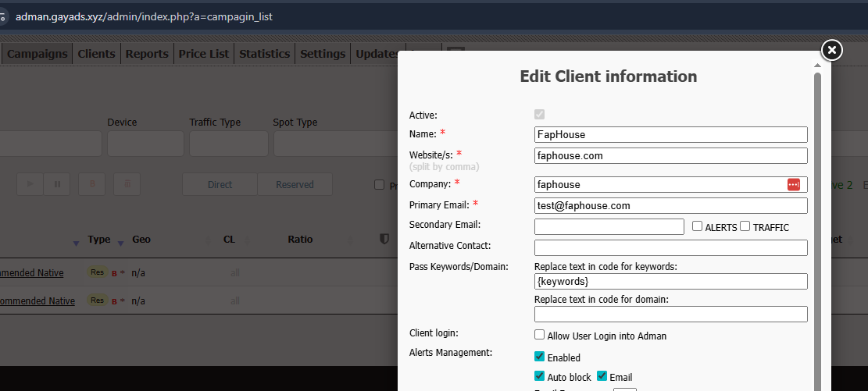
Task: Click the trash delete icon button
Action: point(127,184)
